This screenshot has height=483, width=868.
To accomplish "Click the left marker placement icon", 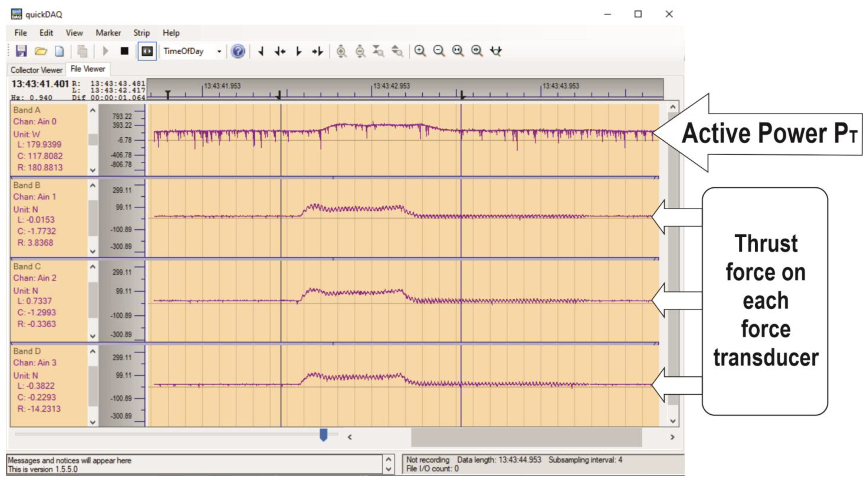I will (261, 51).
